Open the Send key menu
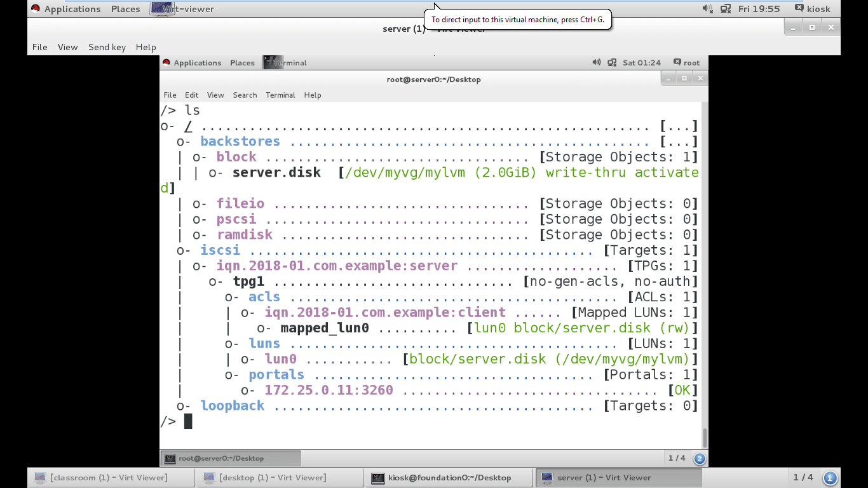868x488 pixels. click(107, 47)
